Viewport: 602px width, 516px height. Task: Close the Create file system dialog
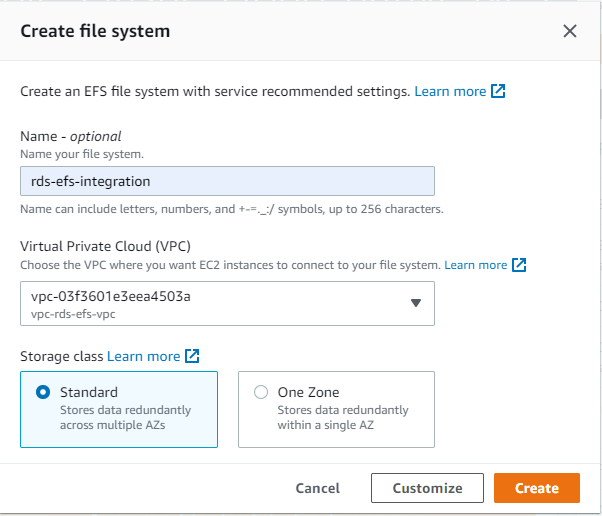(x=570, y=31)
